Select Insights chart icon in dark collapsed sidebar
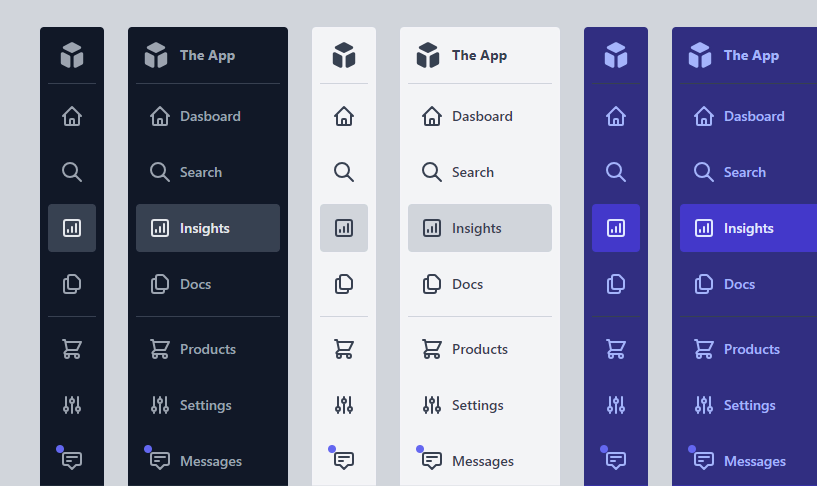817x486 pixels. click(x=72, y=228)
